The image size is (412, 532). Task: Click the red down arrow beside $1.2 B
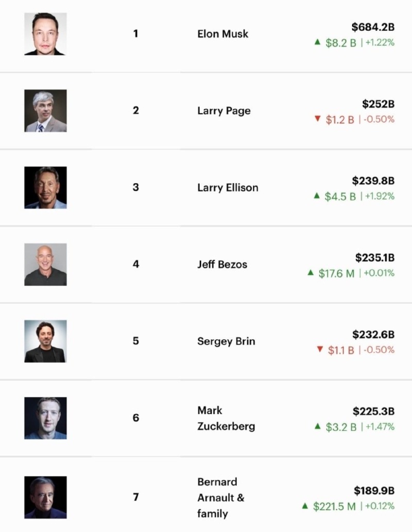318,120
